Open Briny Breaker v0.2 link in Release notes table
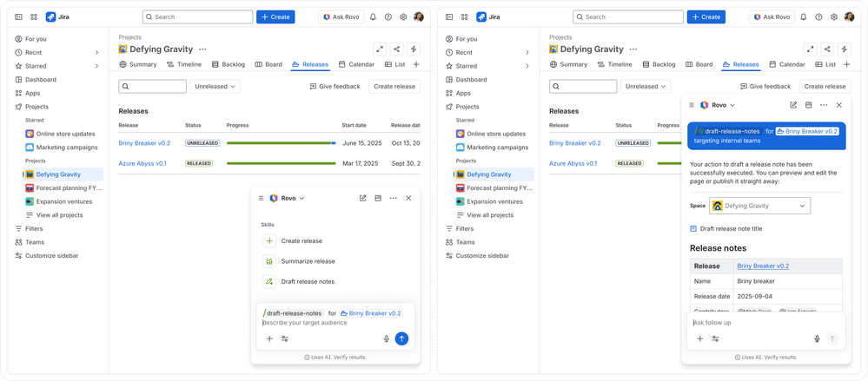868x381 pixels. [763, 266]
